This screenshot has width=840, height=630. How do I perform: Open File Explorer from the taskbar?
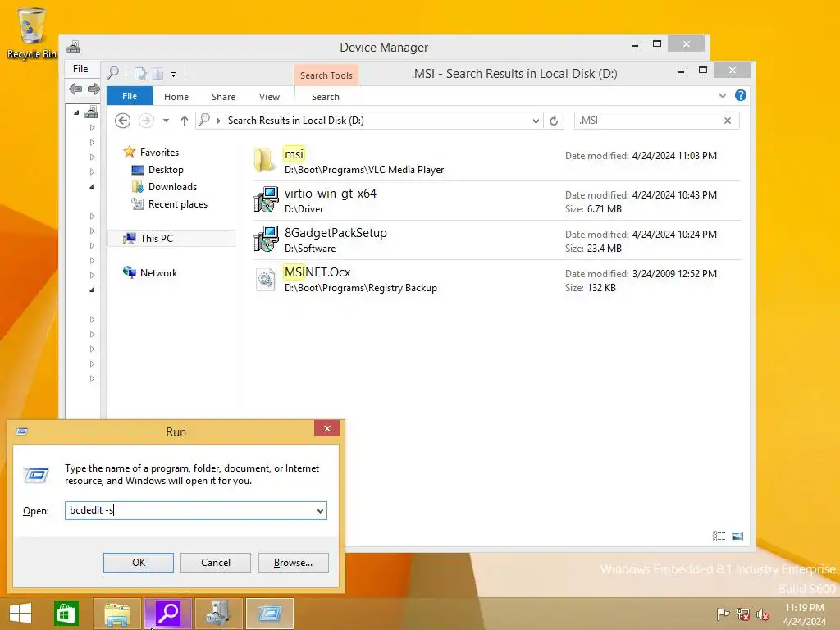116,614
